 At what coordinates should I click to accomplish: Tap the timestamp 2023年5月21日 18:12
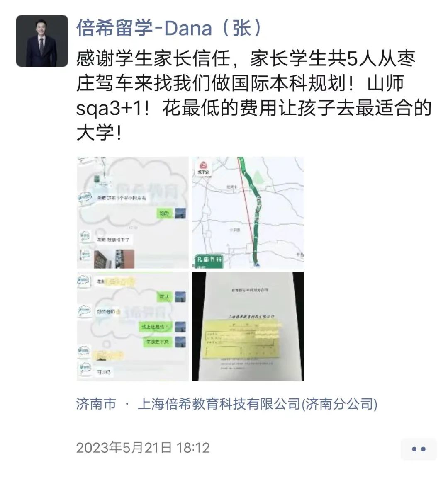point(143,448)
